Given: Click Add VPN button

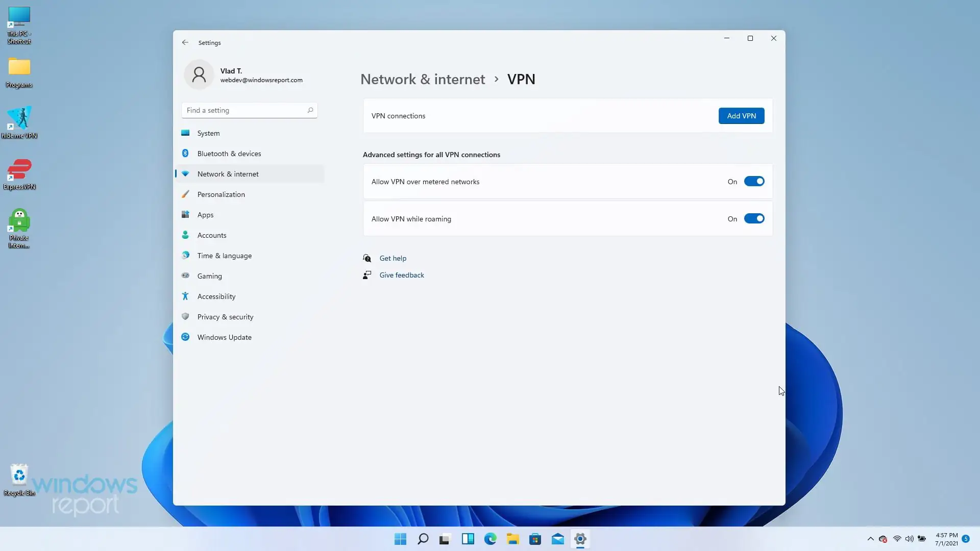Looking at the screenshot, I should (x=741, y=116).
